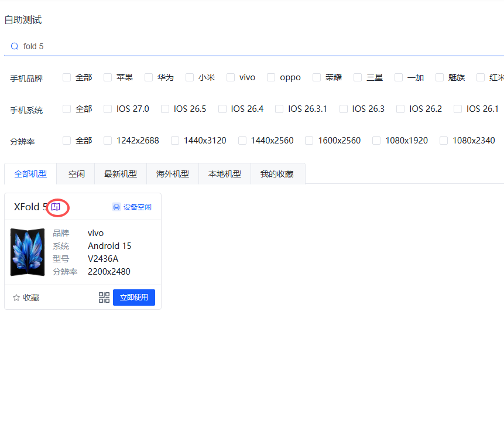The height and width of the screenshot is (424, 504).
Task: Check the 荣耀 brand checkbox
Action: [317, 77]
